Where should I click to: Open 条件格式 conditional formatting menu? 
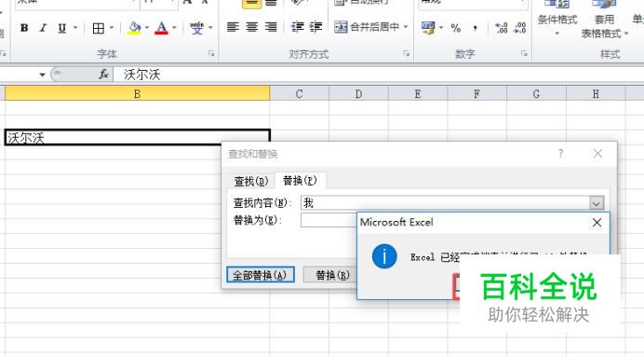[557, 19]
